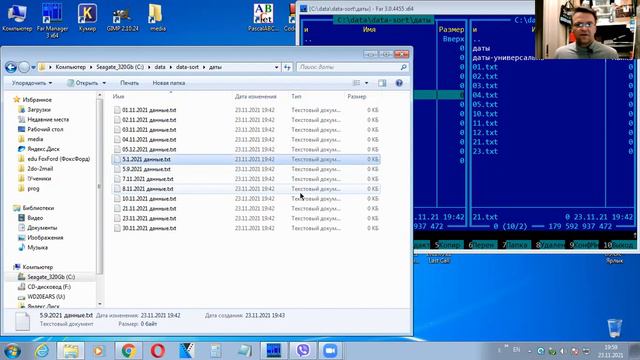Click the search magnifier icon in Explorer
Screen dimensions: 640x360
point(403,67)
